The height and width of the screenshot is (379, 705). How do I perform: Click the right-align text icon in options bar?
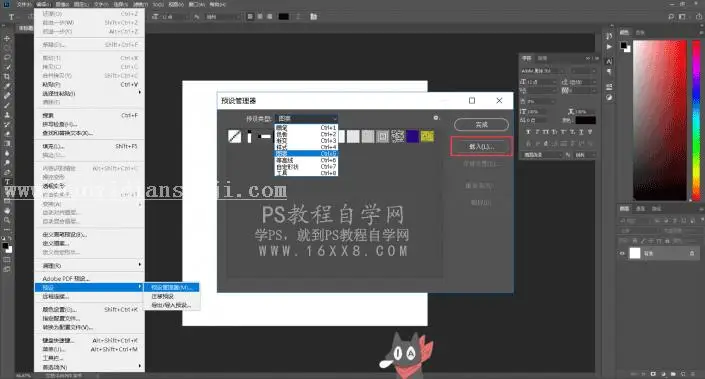tap(270, 17)
